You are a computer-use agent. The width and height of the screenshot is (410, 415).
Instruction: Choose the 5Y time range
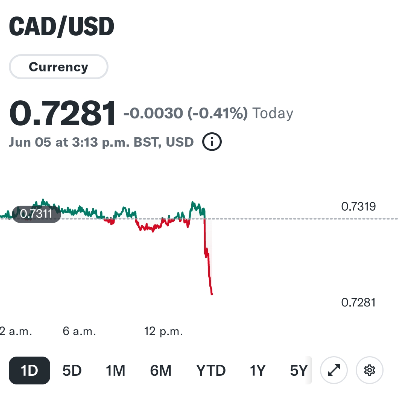click(299, 370)
